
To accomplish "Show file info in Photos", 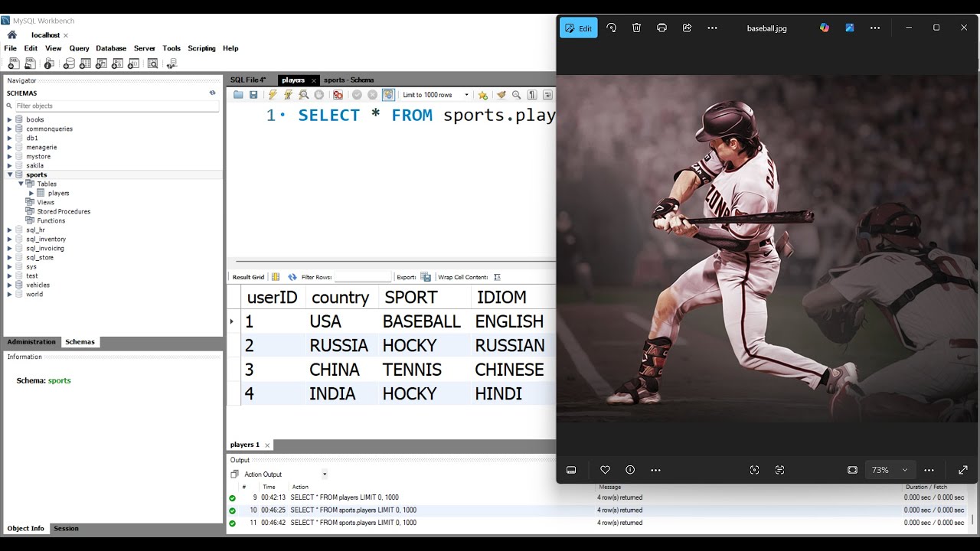I will click(x=630, y=470).
